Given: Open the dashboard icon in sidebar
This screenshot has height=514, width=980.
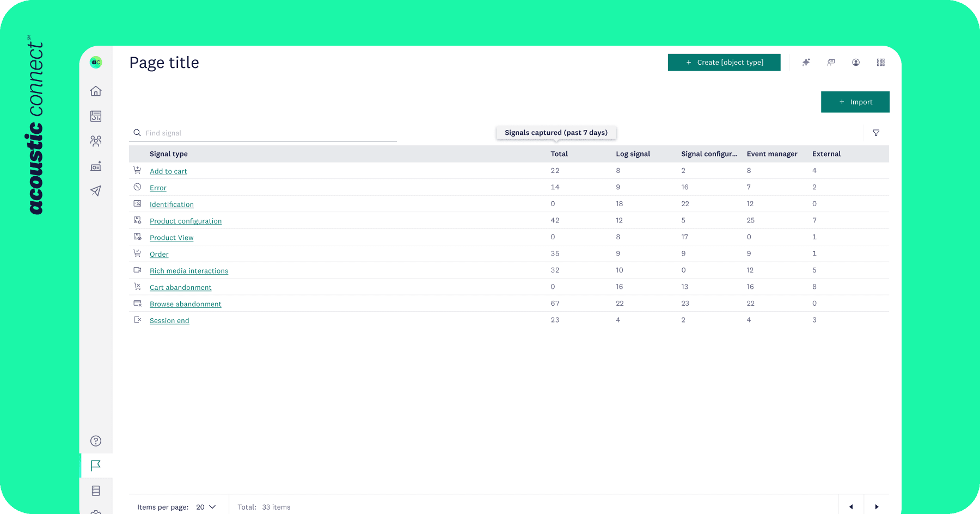Looking at the screenshot, I should (96, 116).
